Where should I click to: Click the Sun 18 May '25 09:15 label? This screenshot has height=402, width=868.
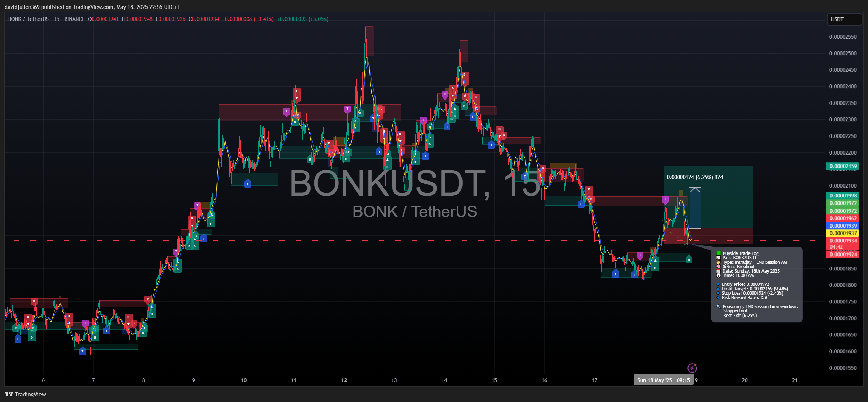[663, 380]
